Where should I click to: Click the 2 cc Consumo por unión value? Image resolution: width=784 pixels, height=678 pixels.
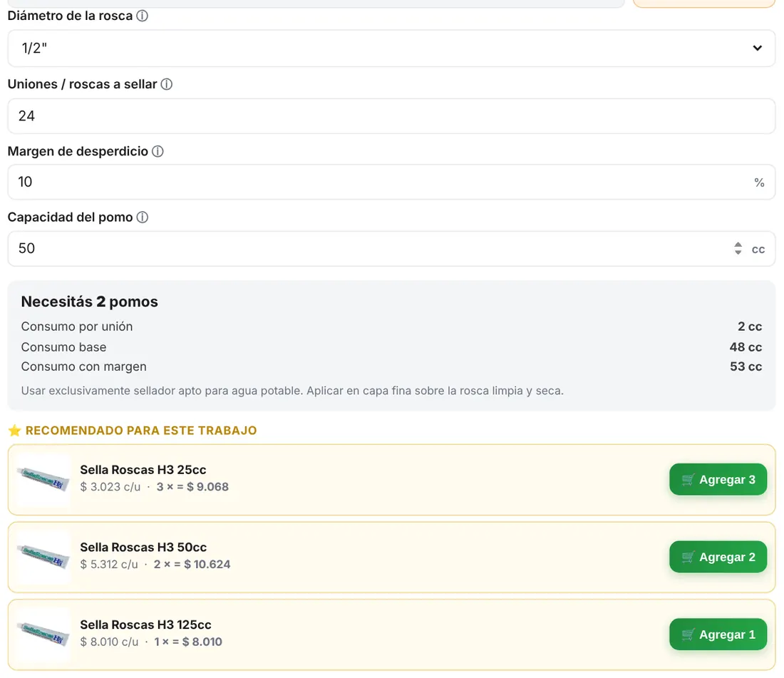pyautogui.click(x=750, y=327)
